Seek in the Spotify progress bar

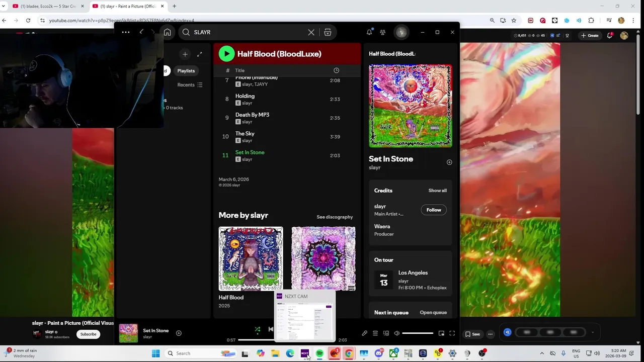click(287, 340)
